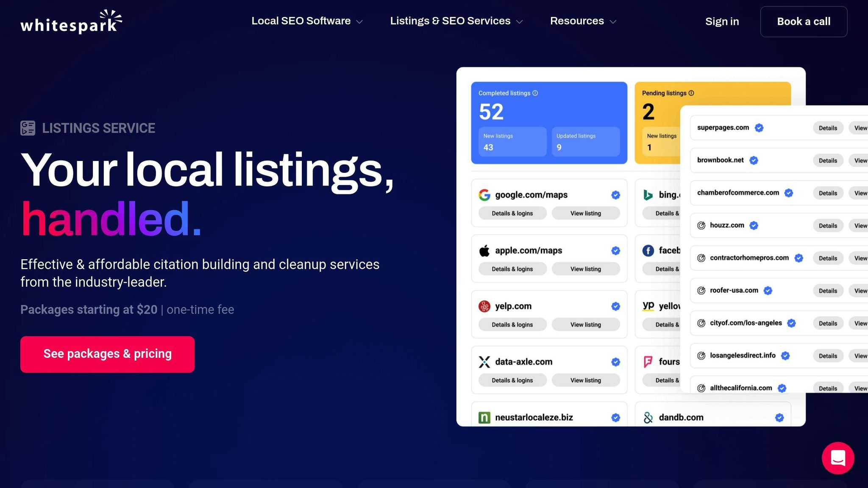Click the chamberofcommerce.com listing name
This screenshot has height=488, width=868.
point(738,193)
